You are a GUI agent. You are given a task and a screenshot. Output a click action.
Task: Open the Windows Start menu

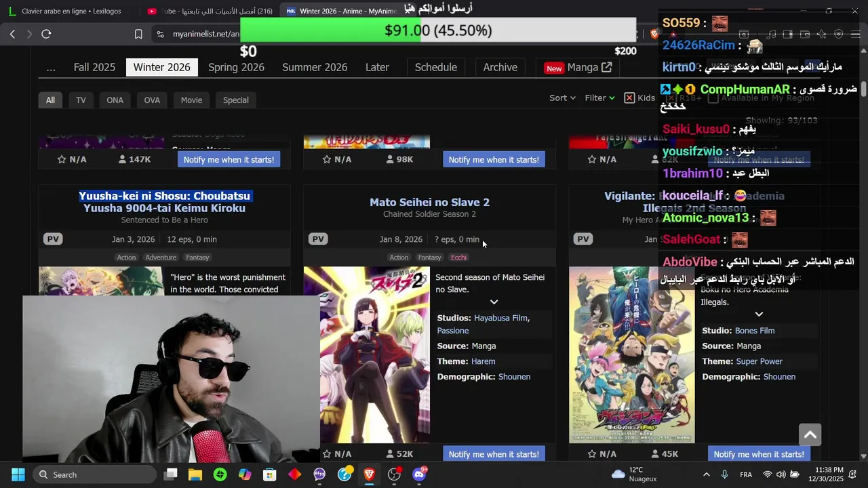coord(18,474)
